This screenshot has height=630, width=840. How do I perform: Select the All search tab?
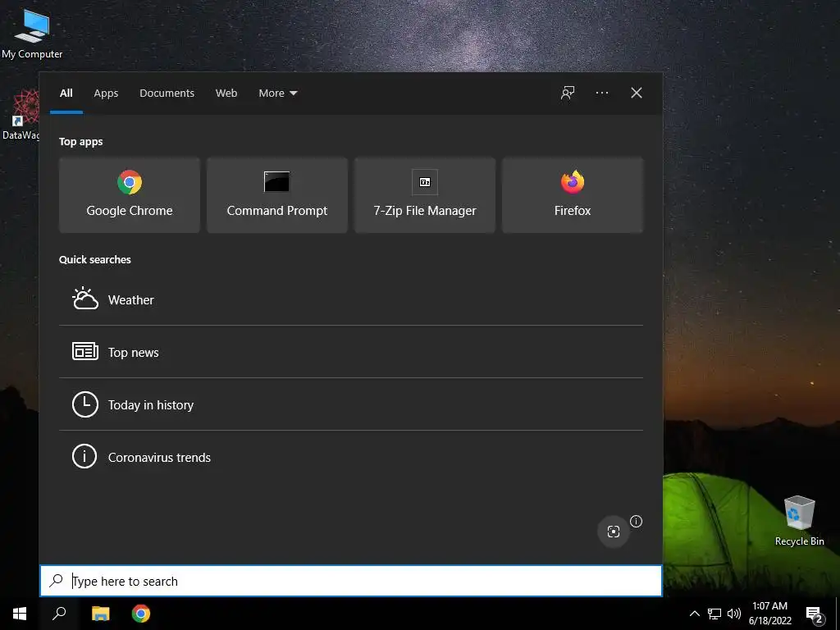[x=66, y=94]
